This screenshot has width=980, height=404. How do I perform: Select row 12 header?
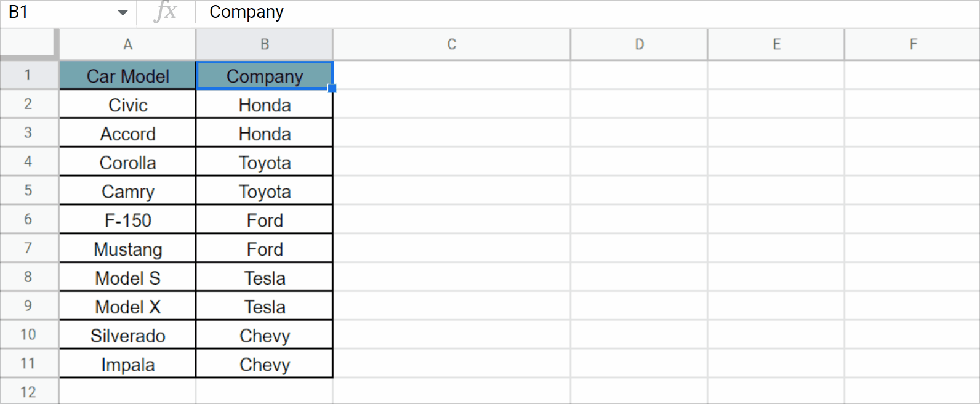click(28, 392)
